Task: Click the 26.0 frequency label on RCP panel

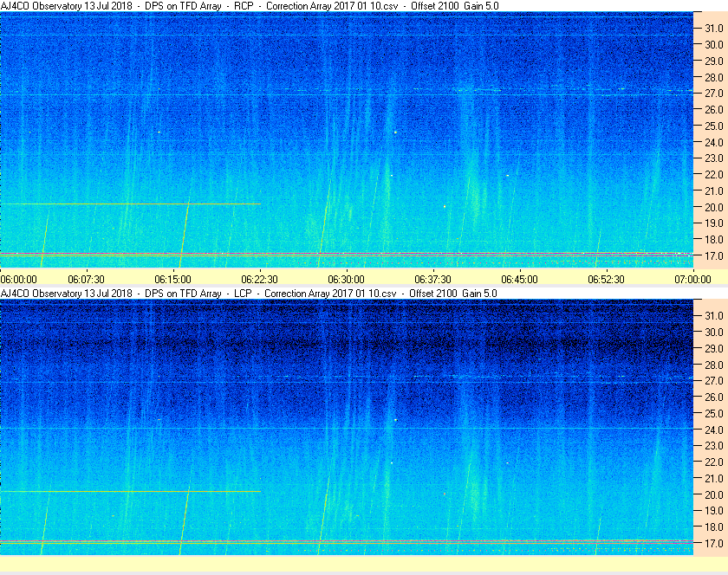Action: 714,109
